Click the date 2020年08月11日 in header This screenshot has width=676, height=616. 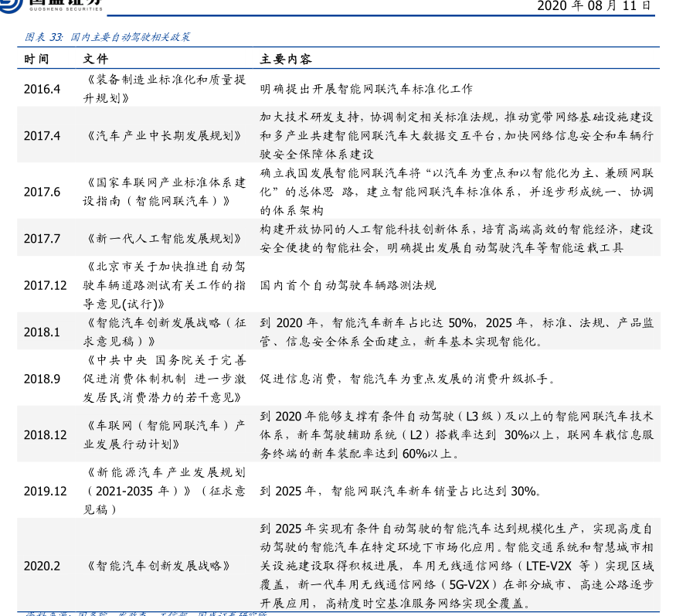tap(593, 6)
